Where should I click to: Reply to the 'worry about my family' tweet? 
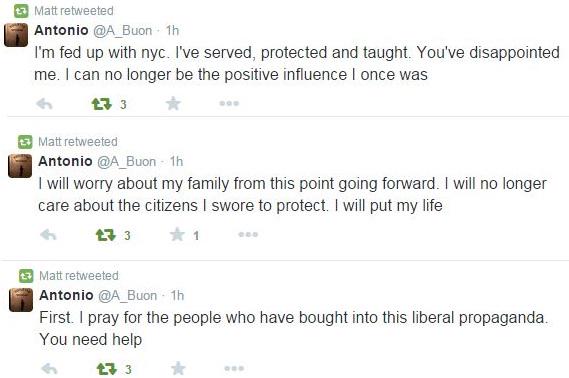click(x=48, y=235)
